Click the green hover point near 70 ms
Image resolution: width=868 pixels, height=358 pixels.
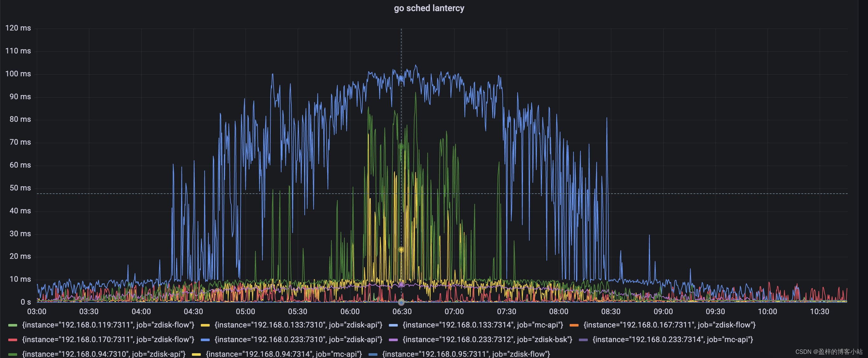(401, 147)
